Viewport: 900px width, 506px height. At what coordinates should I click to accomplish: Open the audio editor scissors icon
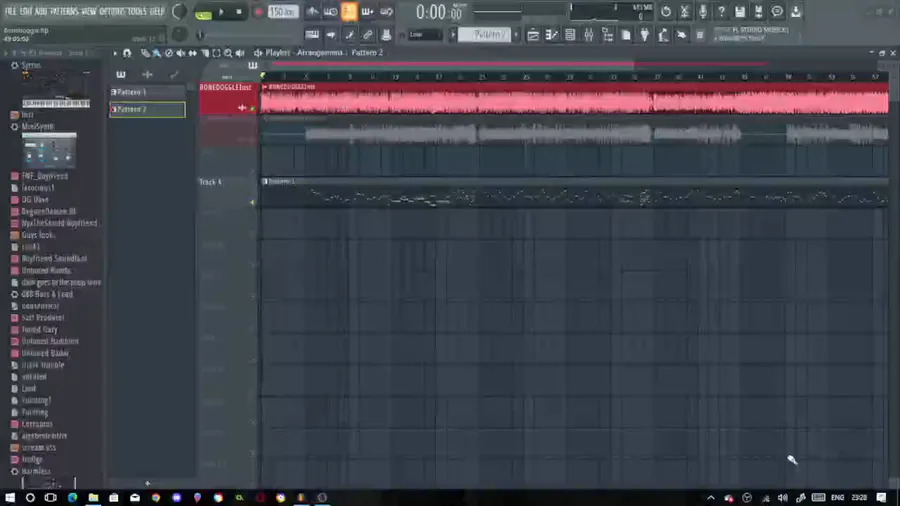684,11
